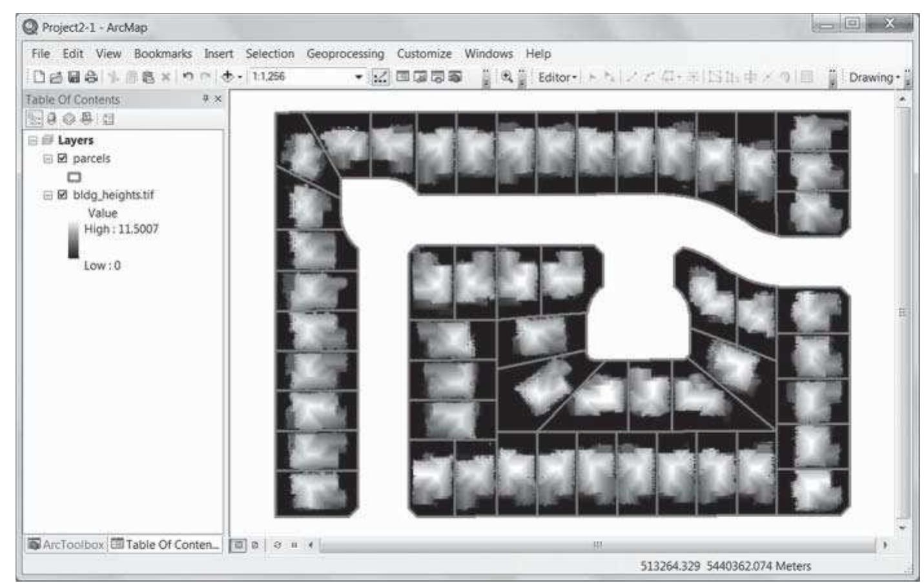Toggle bldg_heights.tif layer visibility checkbox
The width and height of the screenshot is (924, 583).
(x=63, y=194)
